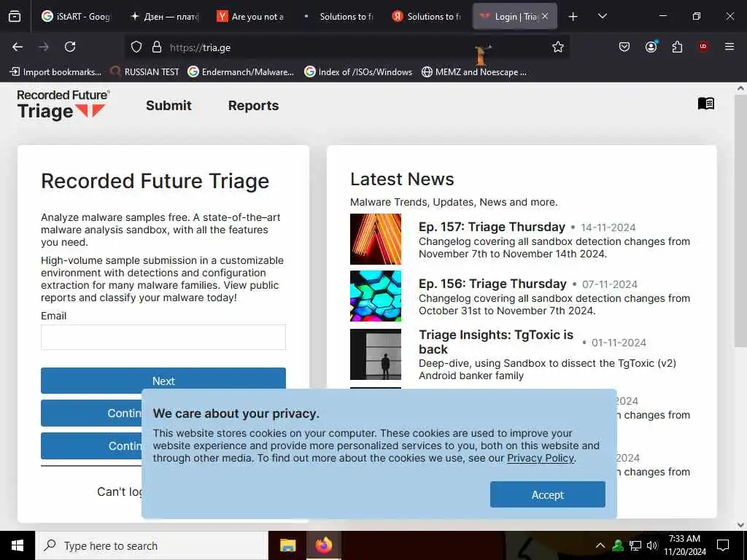Click the padlock site security icon
Image resolution: width=747 pixels, height=560 pixels.
click(157, 47)
